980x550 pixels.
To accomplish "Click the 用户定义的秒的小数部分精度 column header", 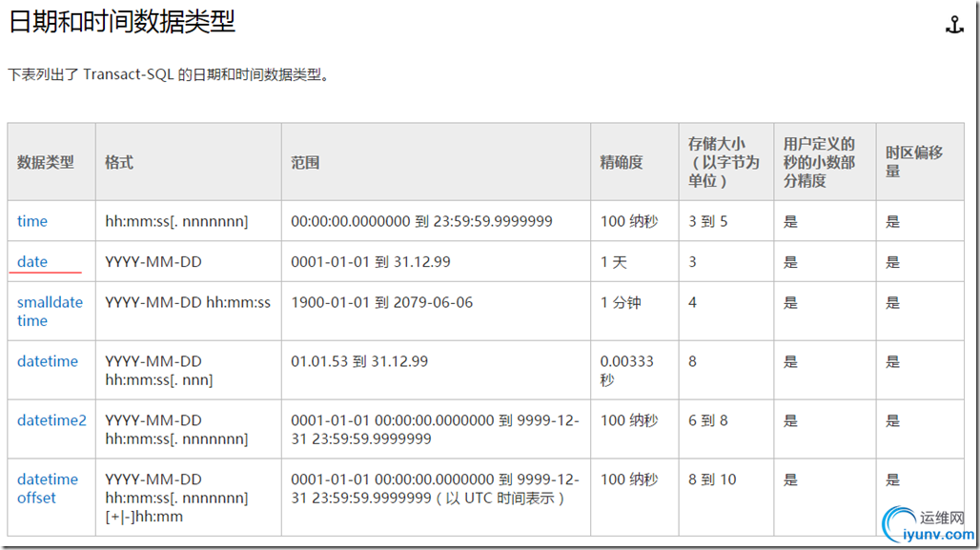I will (819, 162).
